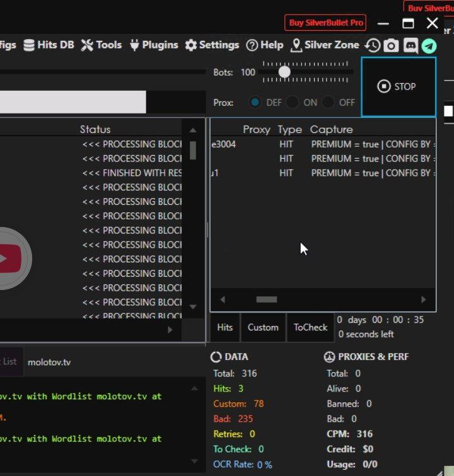This screenshot has width=454, height=476.
Task: Open the Tools menu
Action: pos(102,45)
